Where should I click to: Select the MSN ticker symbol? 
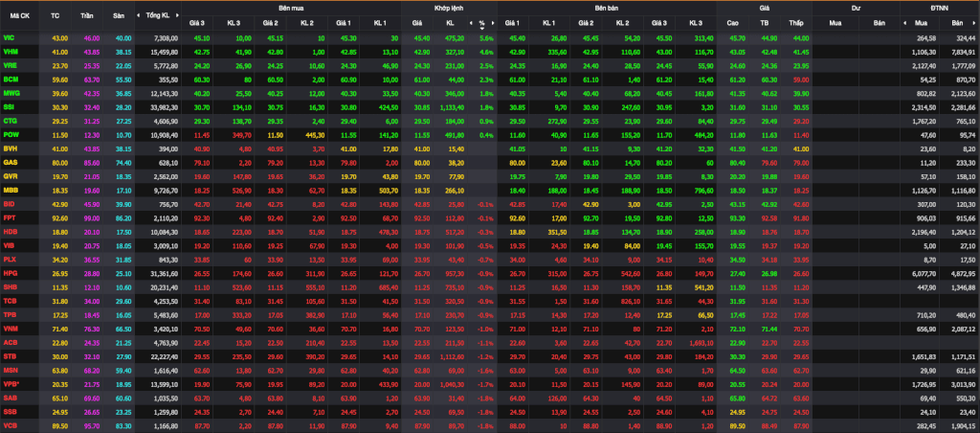click(10, 369)
